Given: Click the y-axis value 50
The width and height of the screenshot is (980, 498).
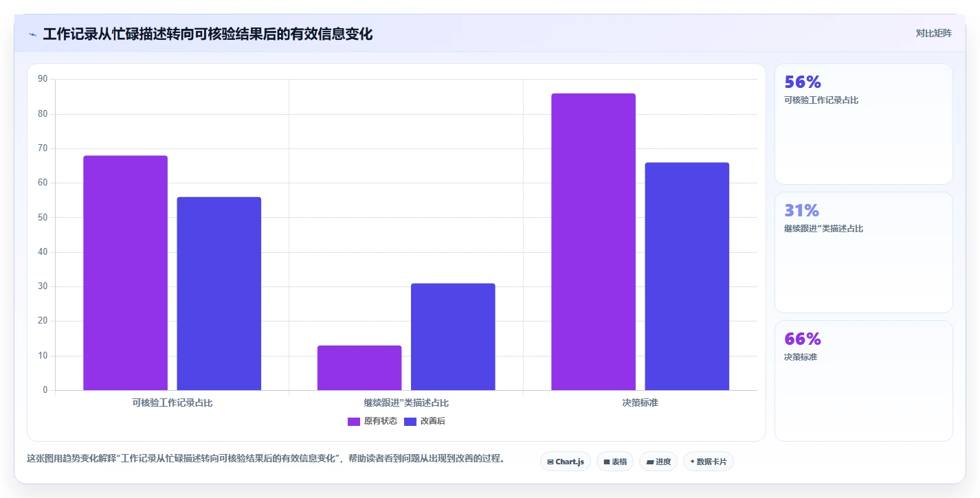Looking at the screenshot, I should click(43, 217).
